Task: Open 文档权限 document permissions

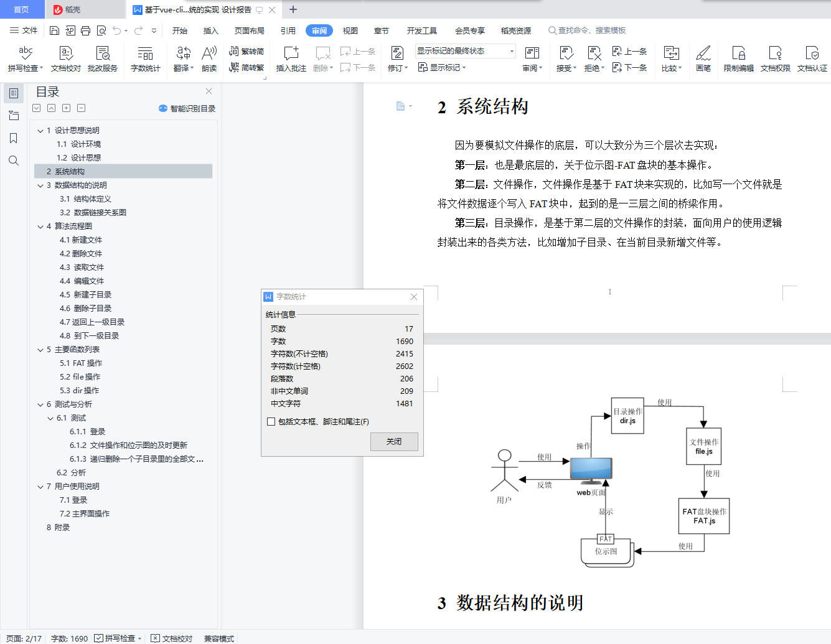Action: coord(776,59)
